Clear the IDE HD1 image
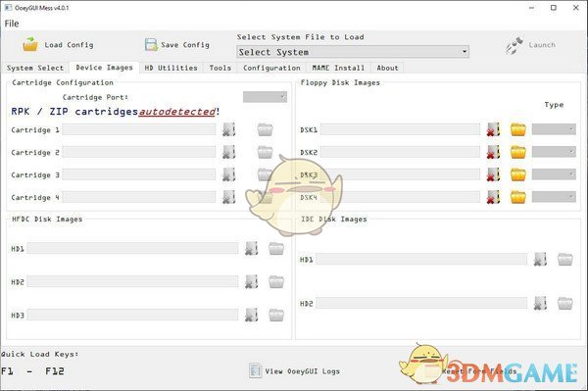The height and width of the screenshot is (391, 588). point(540,259)
